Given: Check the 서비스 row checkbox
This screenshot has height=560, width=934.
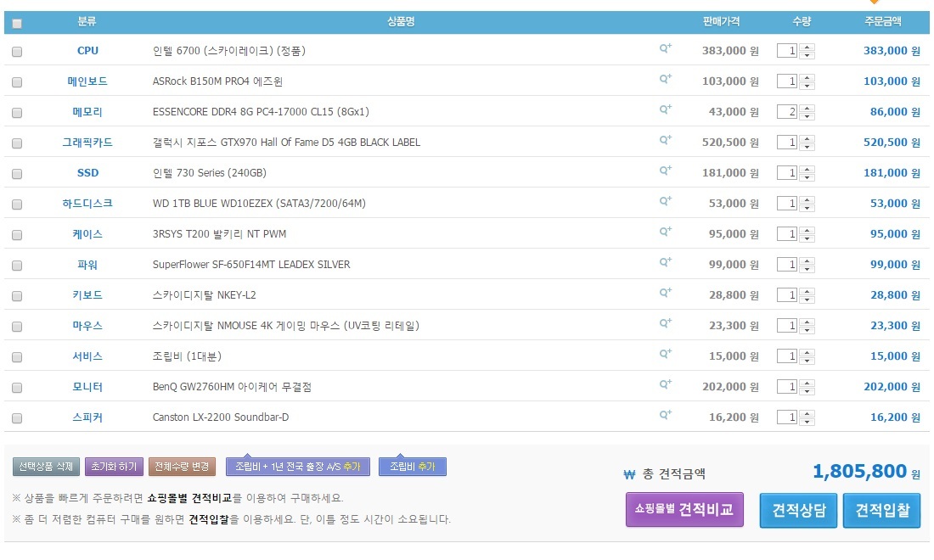Looking at the screenshot, I should coord(17,357).
